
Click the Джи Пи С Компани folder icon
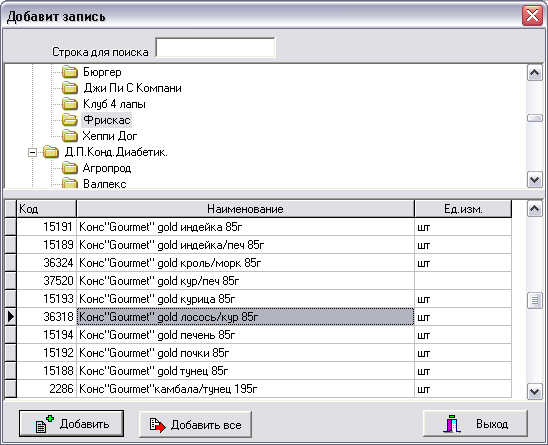pyautogui.click(x=70, y=88)
